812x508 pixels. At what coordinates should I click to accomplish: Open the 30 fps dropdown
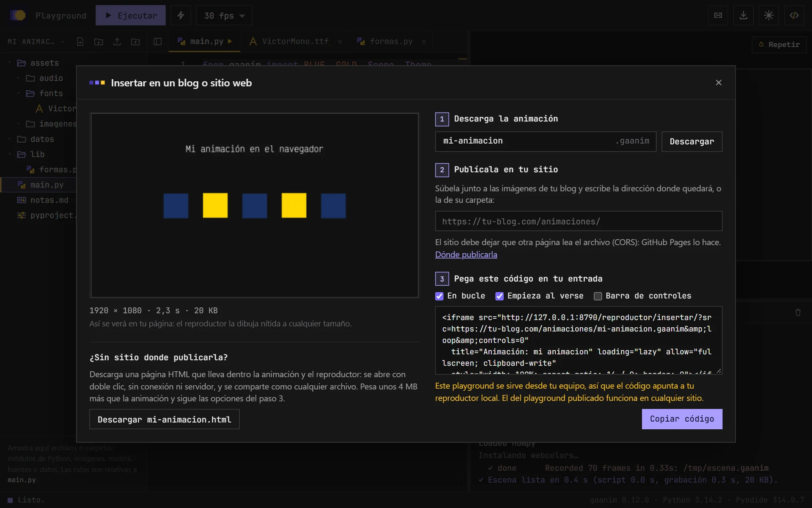click(224, 16)
